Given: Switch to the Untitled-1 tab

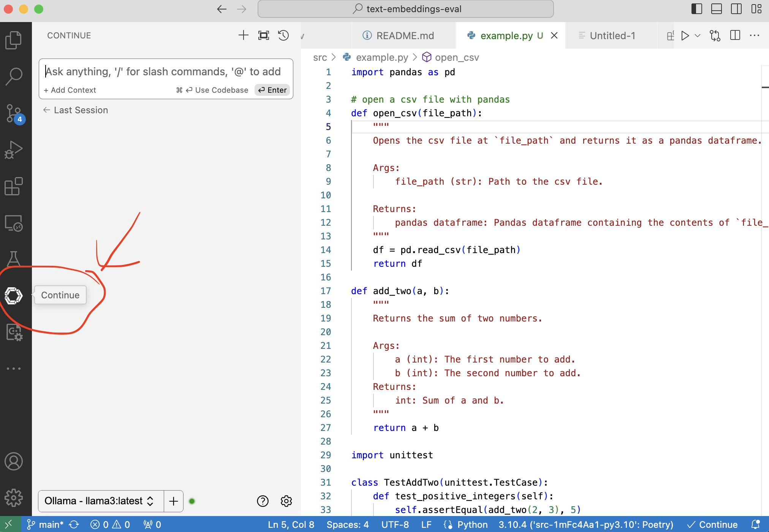Looking at the screenshot, I should [x=612, y=35].
